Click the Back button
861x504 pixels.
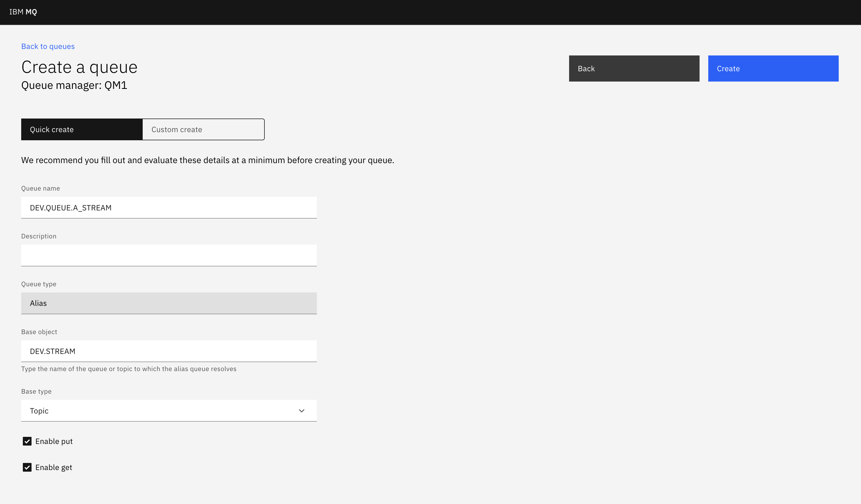(x=634, y=68)
